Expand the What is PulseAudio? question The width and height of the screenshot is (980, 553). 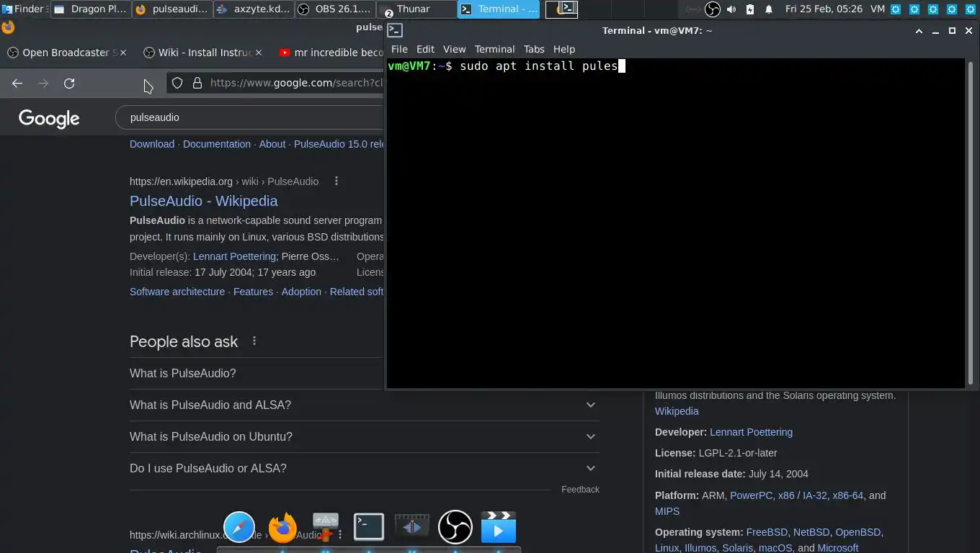pos(257,373)
